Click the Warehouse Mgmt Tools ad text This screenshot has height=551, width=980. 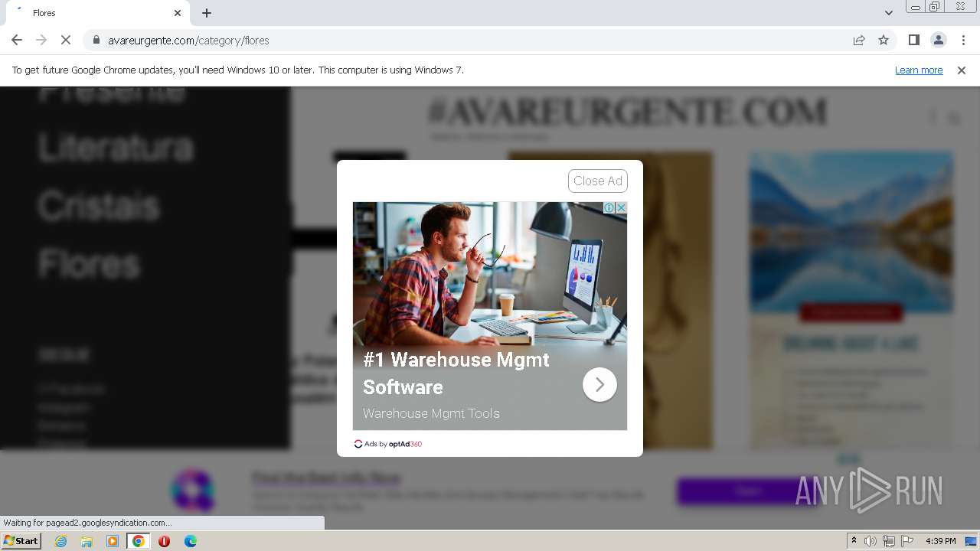point(431,413)
